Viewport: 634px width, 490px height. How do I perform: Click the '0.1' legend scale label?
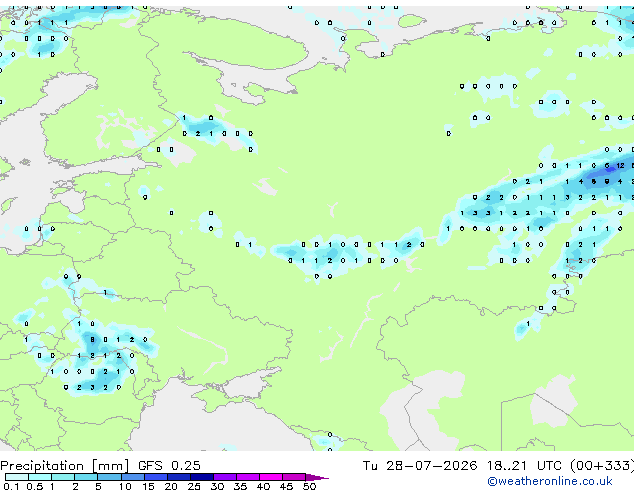tap(11, 486)
